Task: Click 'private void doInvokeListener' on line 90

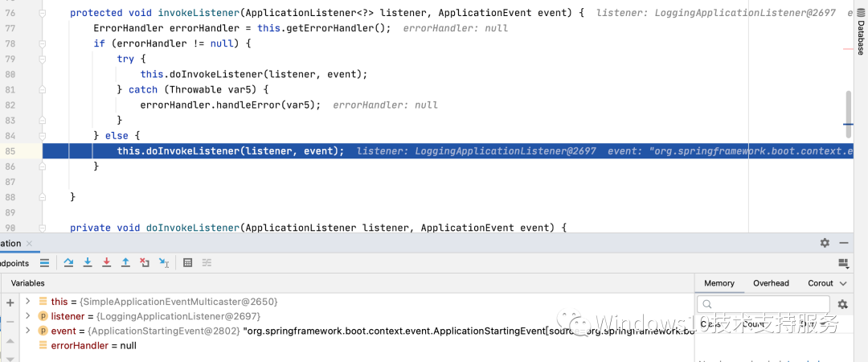Action: (155, 228)
